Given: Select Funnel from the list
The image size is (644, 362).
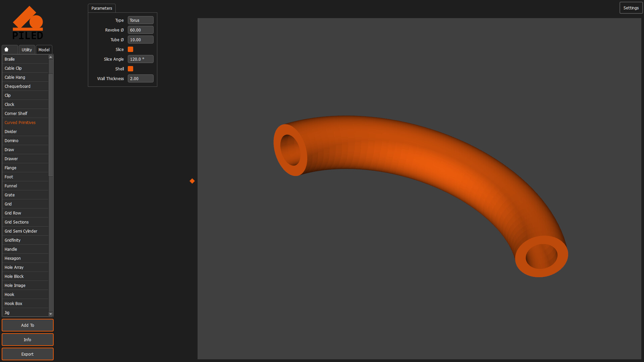Looking at the screenshot, I should pyautogui.click(x=25, y=186).
